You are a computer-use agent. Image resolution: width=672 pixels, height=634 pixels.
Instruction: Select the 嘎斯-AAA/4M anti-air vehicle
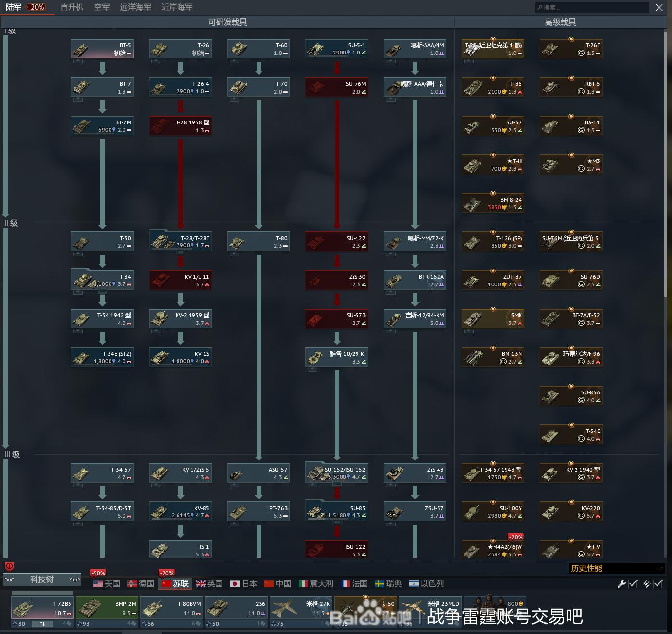[x=415, y=49]
